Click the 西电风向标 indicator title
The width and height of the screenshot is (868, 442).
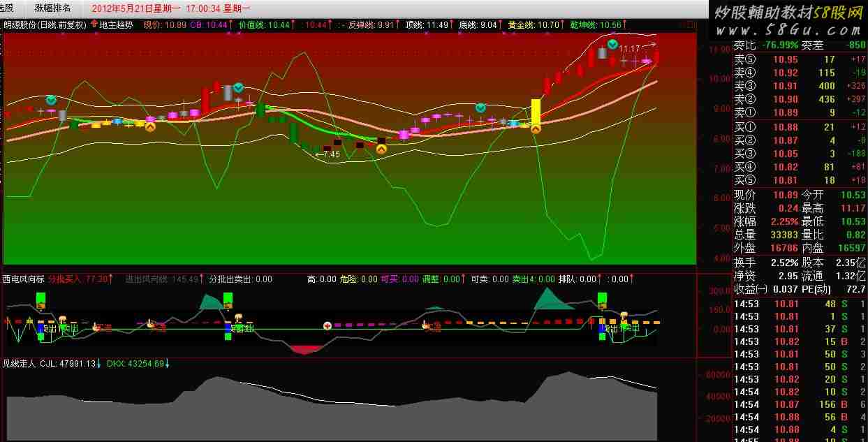[x=23, y=279]
